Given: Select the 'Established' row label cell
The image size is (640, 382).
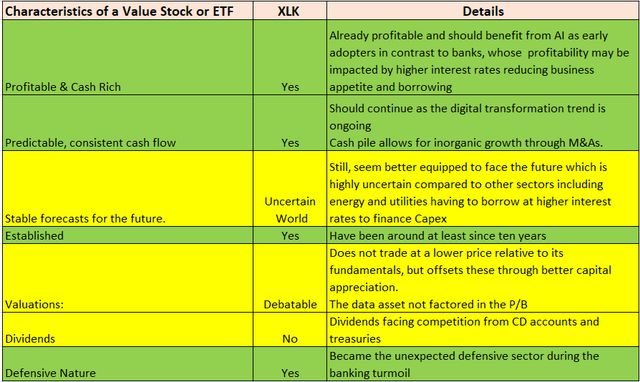Looking at the screenshot, I should (x=128, y=235).
